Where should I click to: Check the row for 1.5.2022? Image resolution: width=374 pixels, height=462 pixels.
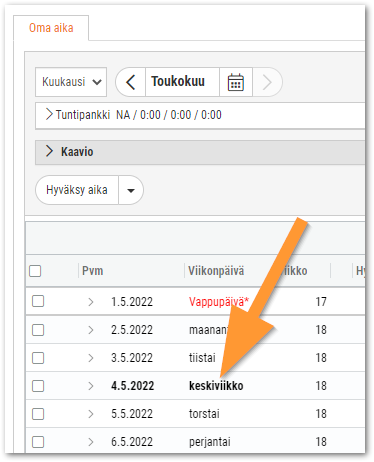coord(38,301)
